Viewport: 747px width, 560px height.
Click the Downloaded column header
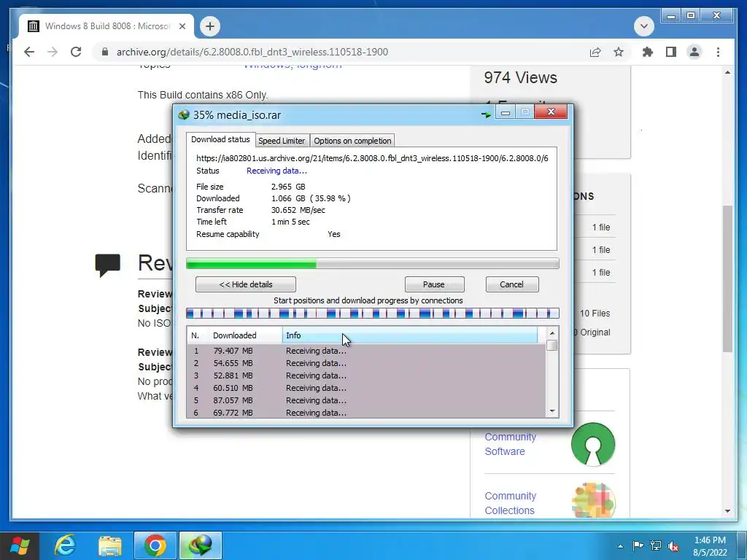tap(245, 335)
